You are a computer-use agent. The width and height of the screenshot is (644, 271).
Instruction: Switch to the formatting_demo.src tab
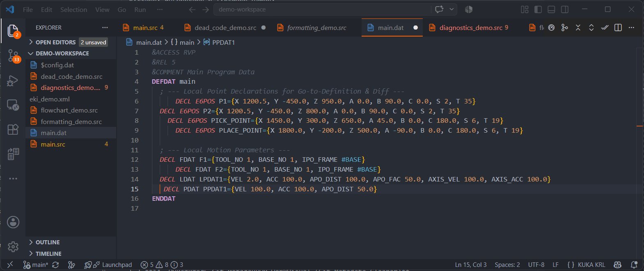tap(316, 28)
